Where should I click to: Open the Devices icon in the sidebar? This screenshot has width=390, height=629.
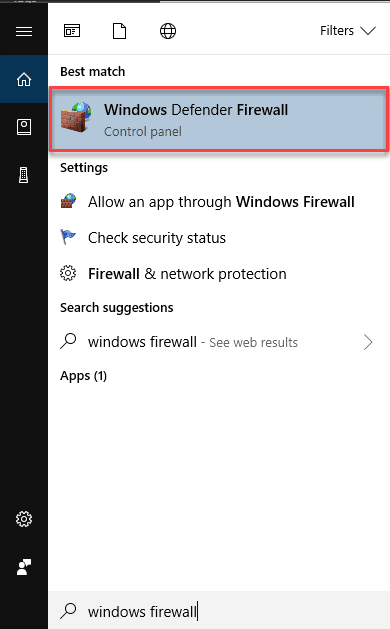point(24,175)
